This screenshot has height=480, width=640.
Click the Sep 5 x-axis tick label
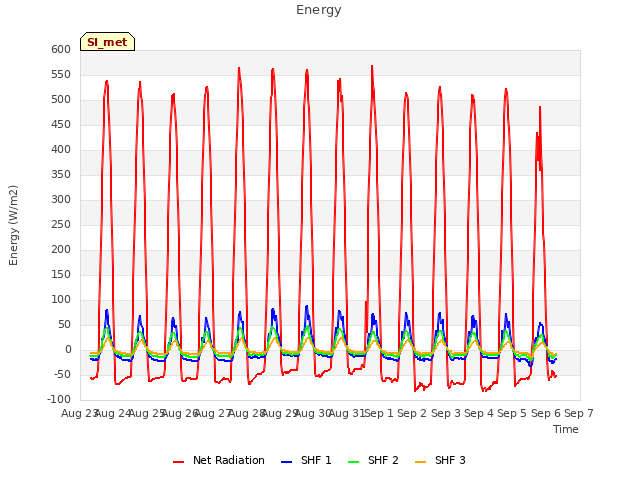click(512, 413)
